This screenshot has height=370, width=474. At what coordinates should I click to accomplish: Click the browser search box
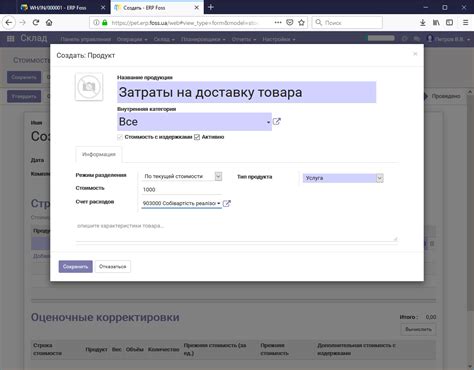pyautogui.click(x=347, y=23)
